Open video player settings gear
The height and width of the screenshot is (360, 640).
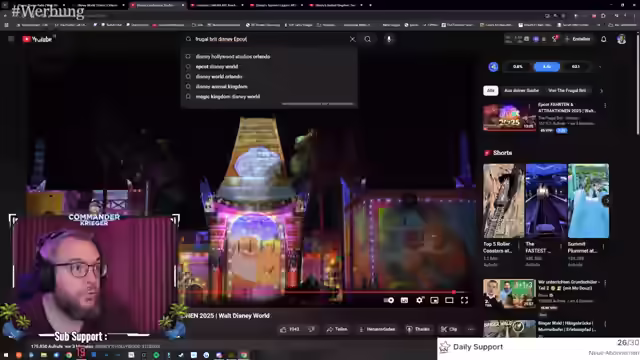coord(419,300)
